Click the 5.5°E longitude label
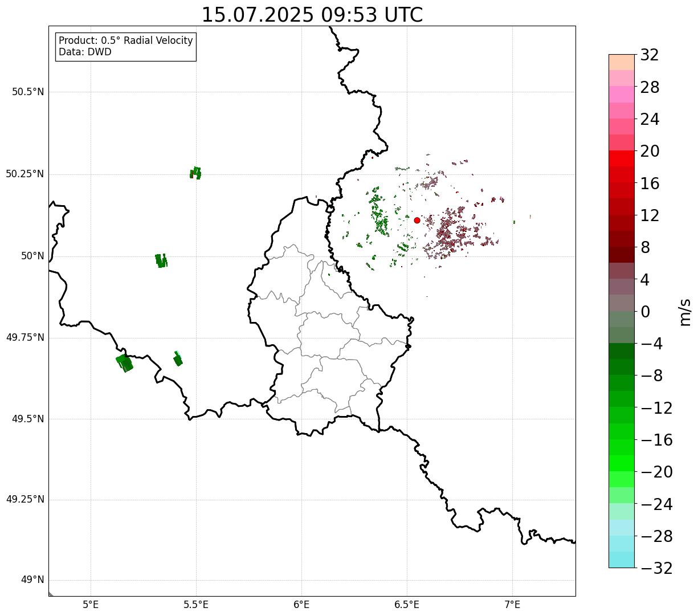The height and width of the screenshot is (616, 698). click(196, 605)
